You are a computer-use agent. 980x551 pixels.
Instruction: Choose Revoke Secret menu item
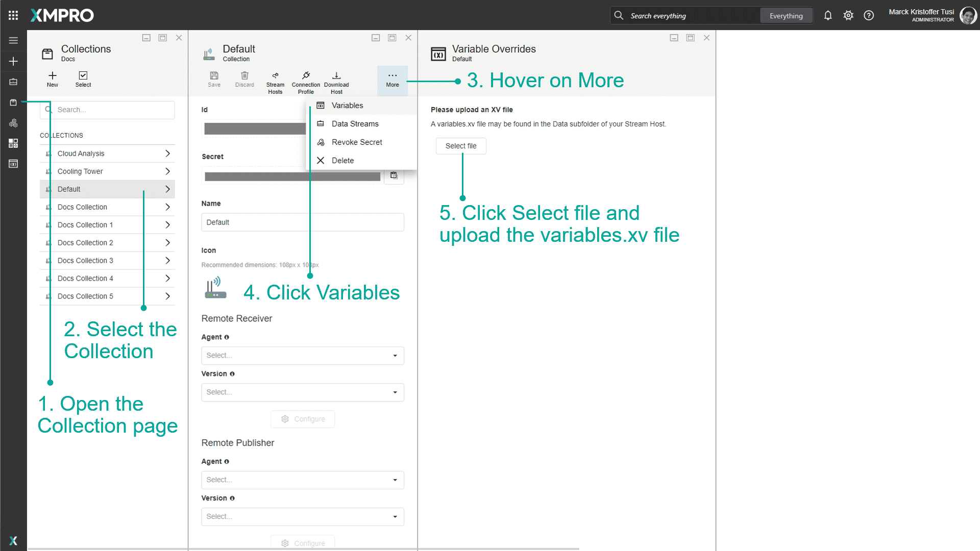click(x=356, y=142)
